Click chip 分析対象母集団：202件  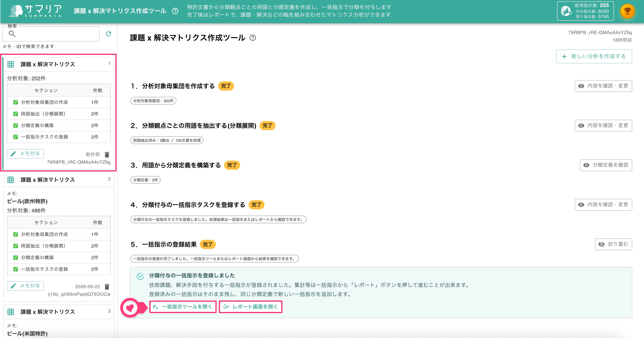coord(153,101)
